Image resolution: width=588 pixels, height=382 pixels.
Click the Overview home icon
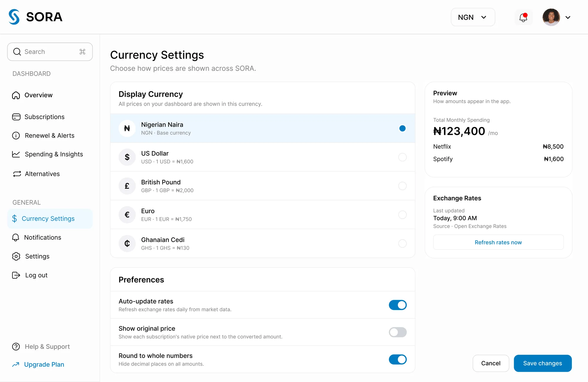point(16,95)
